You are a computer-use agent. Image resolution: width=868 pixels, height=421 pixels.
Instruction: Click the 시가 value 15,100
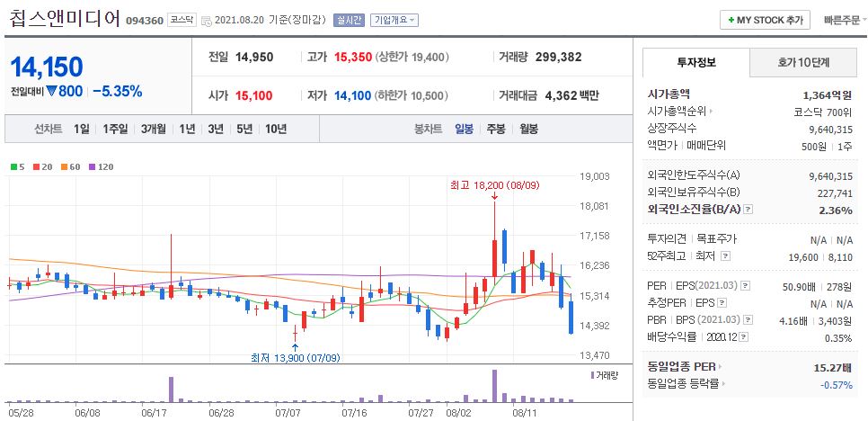coord(253,96)
